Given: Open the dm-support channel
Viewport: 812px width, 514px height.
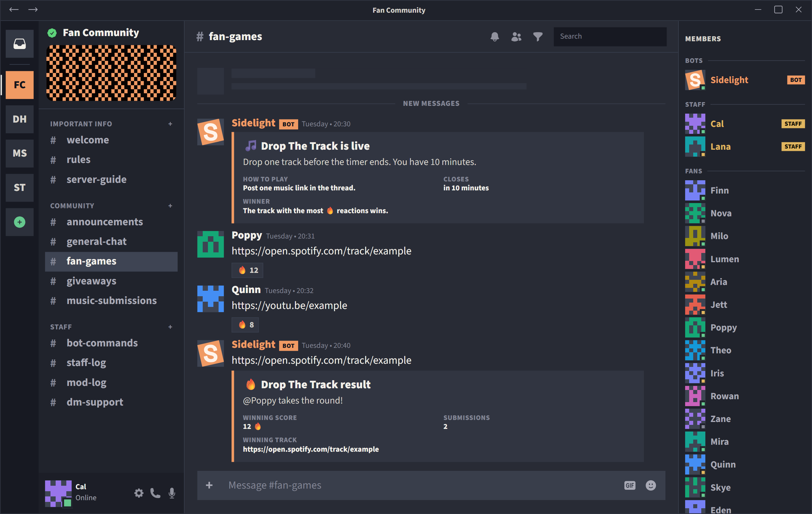Looking at the screenshot, I should click(111, 402).
